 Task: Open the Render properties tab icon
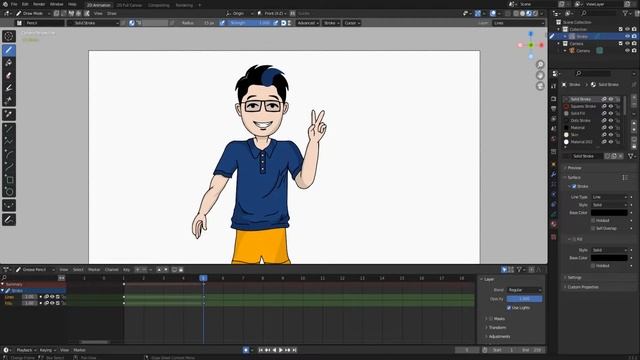pyautogui.click(x=554, y=99)
